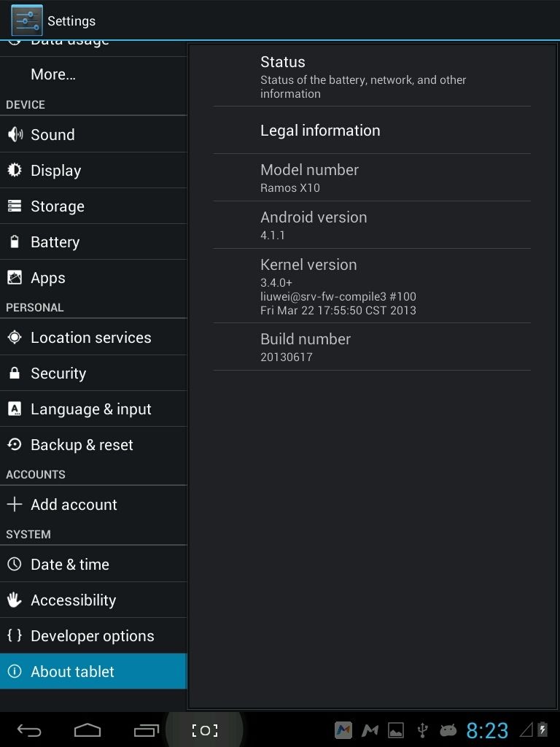Open the picture notification icon
This screenshot has height=747, width=560.
(396, 729)
